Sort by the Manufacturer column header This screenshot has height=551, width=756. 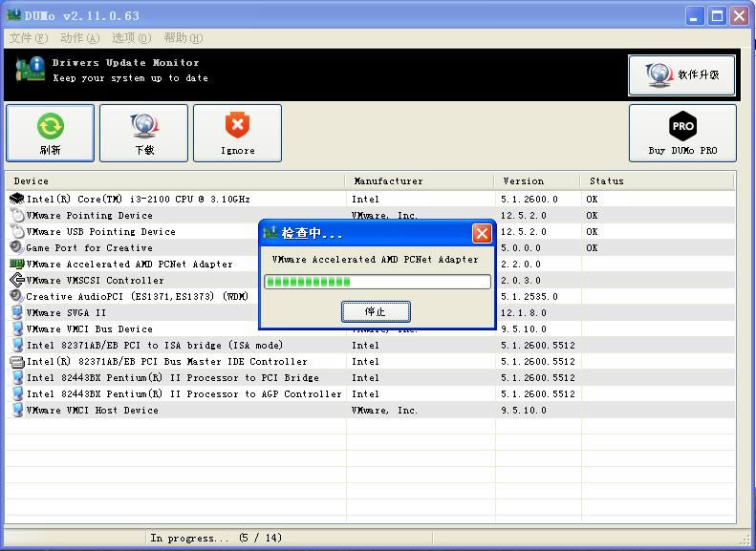pyautogui.click(x=420, y=181)
